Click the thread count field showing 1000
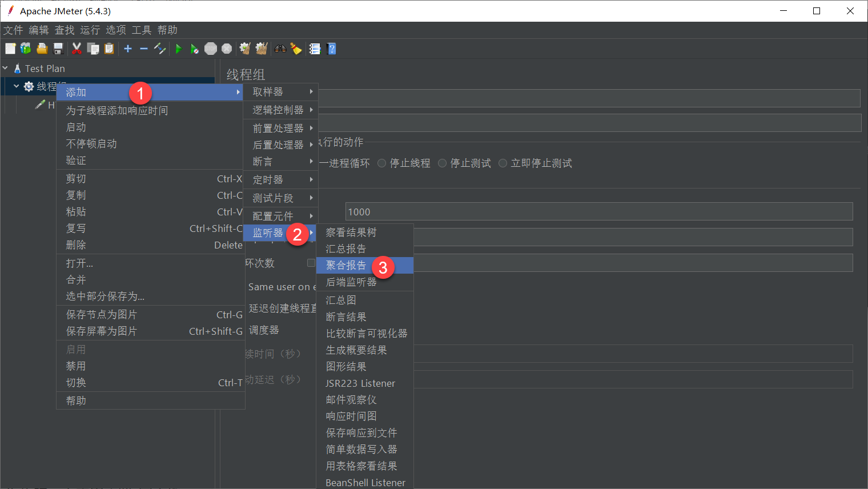868x489 pixels. point(599,211)
